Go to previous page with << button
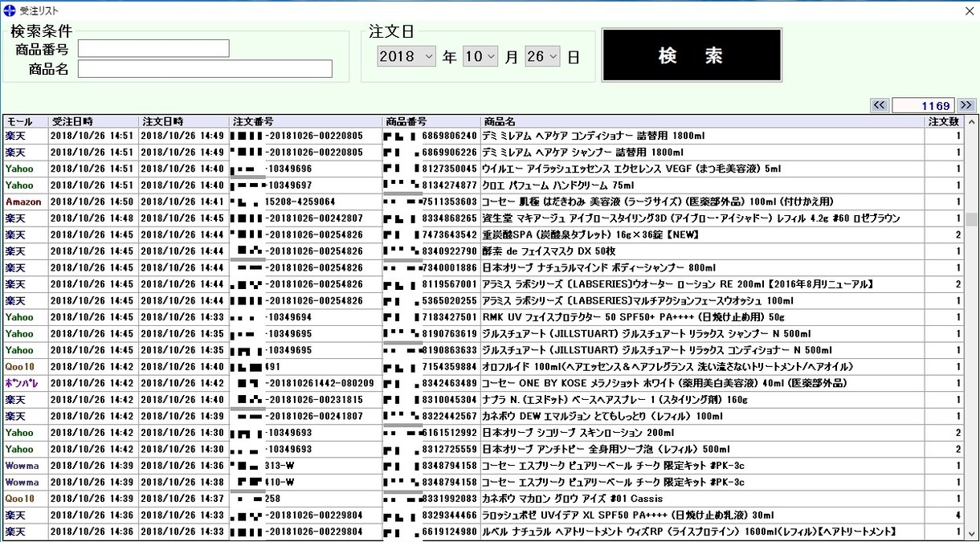 (x=879, y=105)
